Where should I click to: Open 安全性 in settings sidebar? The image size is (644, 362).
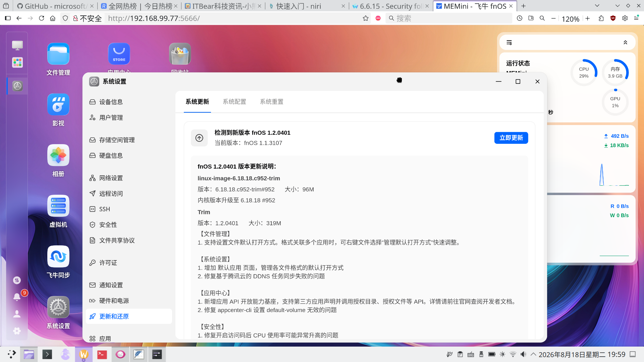[129, 225]
